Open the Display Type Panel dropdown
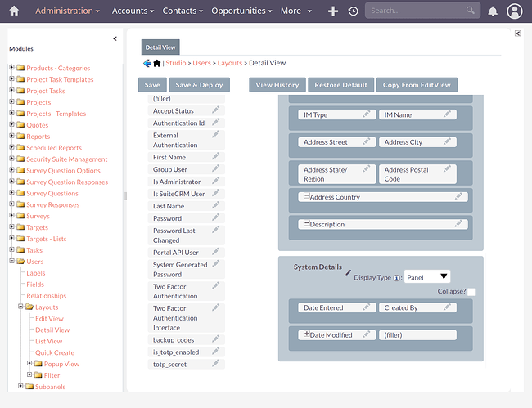Image resolution: width=532 pixels, height=408 pixels. [427, 277]
